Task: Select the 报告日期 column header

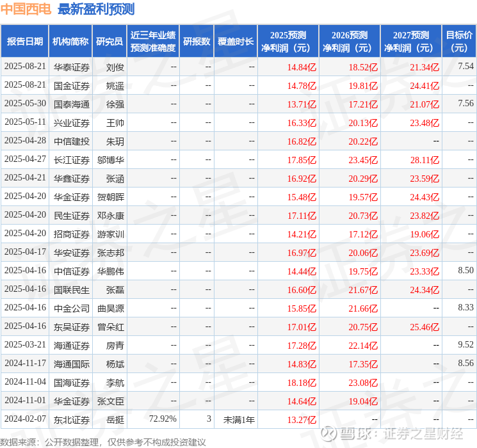Action: tap(24, 42)
